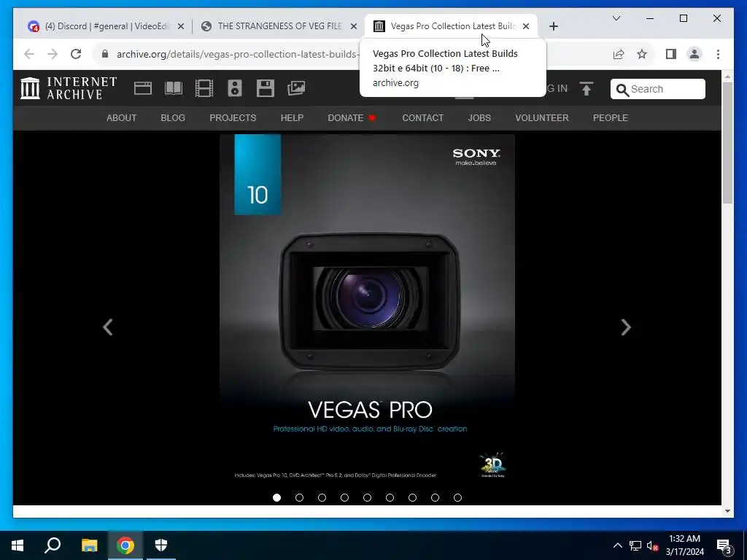Click the Vegas Pro 10 cover image

tap(368, 309)
